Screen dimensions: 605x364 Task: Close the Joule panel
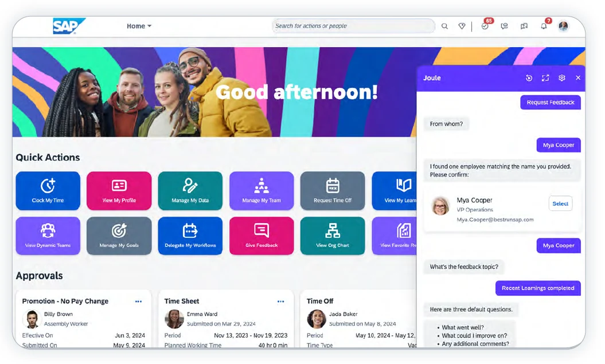[578, 78]
